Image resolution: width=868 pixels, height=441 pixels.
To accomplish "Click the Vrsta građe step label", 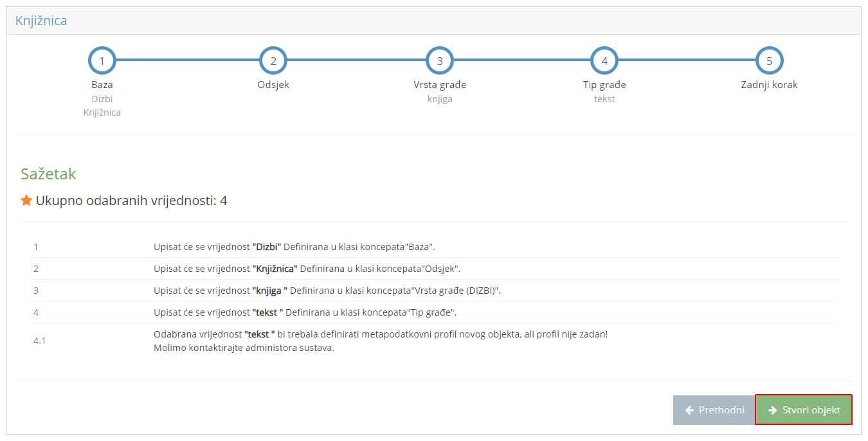I will [440, 85].
